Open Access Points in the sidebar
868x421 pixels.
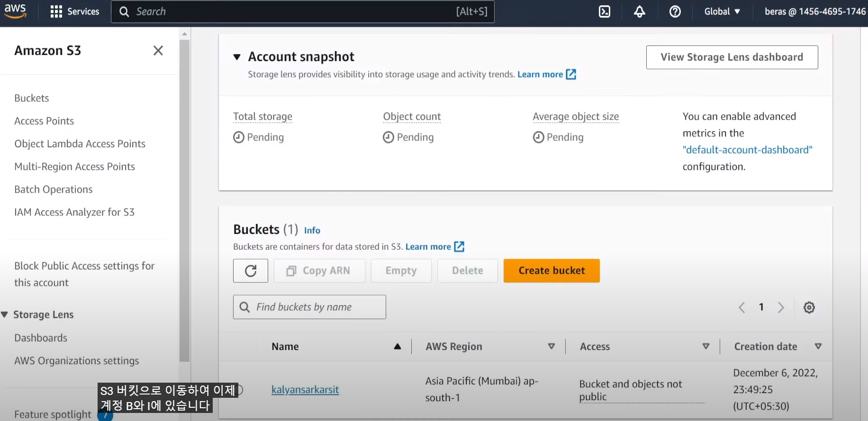(x=44, y=121)
